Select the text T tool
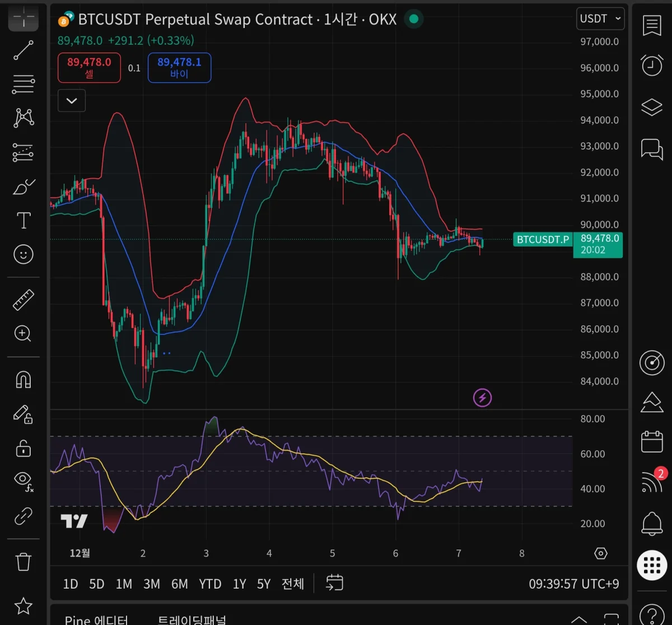The height and width of the screenshot is (625, 672). (24, 221)
